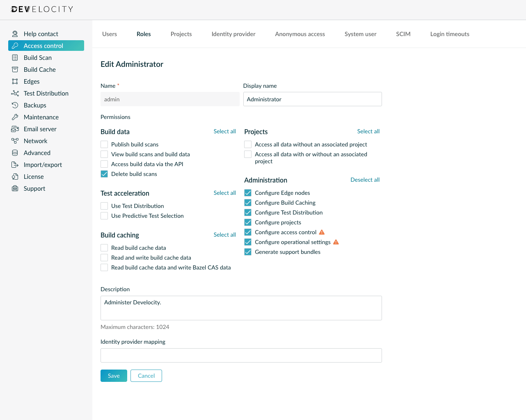Open the Projects tab
The height and width of the screenshot is (420, 526).
tap(181, 34)
